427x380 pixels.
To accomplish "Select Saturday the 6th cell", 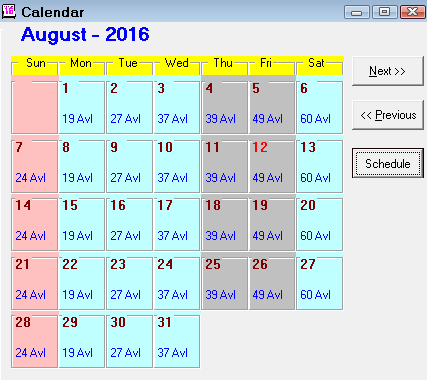I will click(320, 107).
